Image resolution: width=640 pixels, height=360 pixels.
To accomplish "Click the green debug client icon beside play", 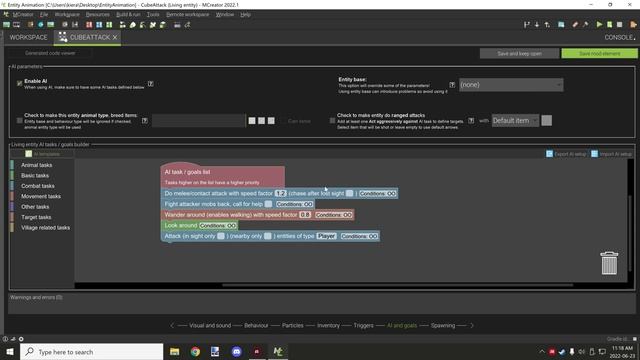I will pos(609,24).
